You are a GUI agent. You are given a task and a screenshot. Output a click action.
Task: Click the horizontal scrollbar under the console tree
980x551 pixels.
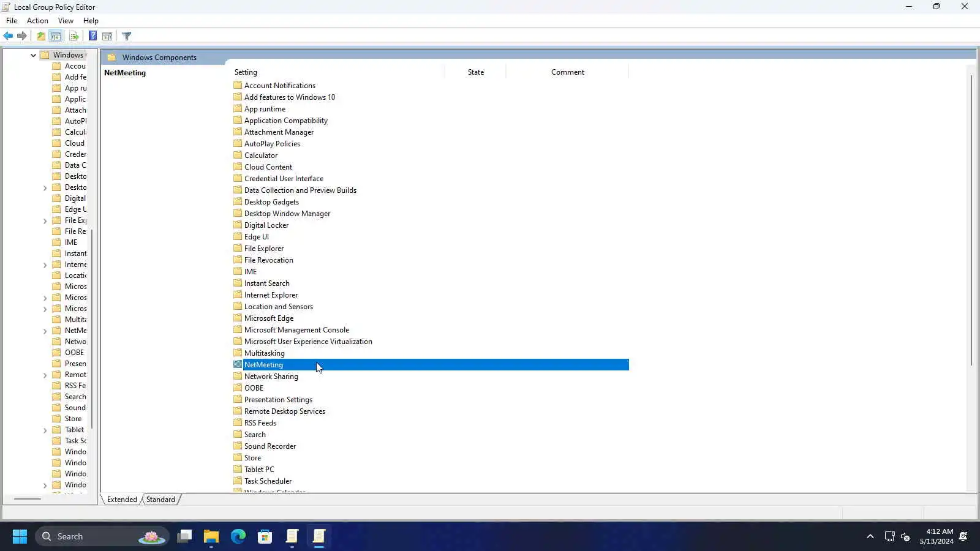pos(28,499)
